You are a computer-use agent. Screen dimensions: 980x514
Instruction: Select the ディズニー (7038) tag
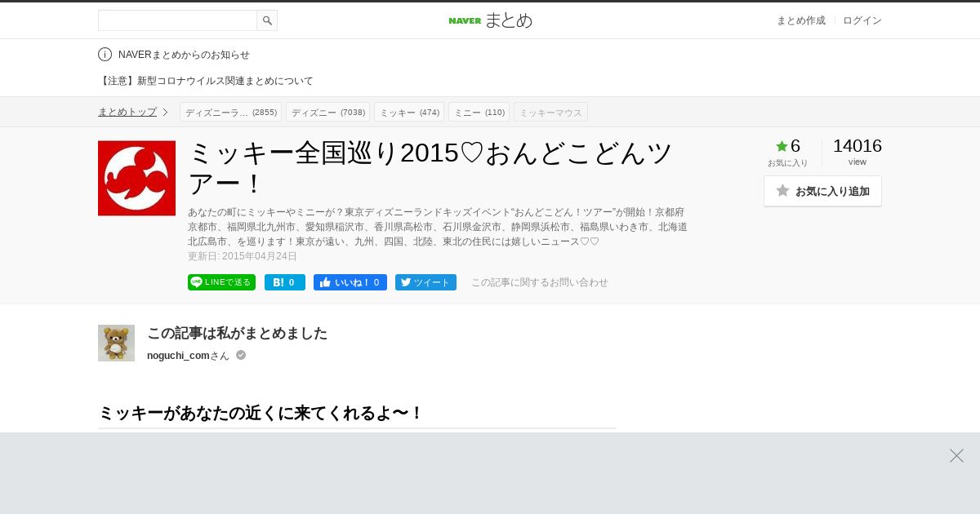click(327, 112)
